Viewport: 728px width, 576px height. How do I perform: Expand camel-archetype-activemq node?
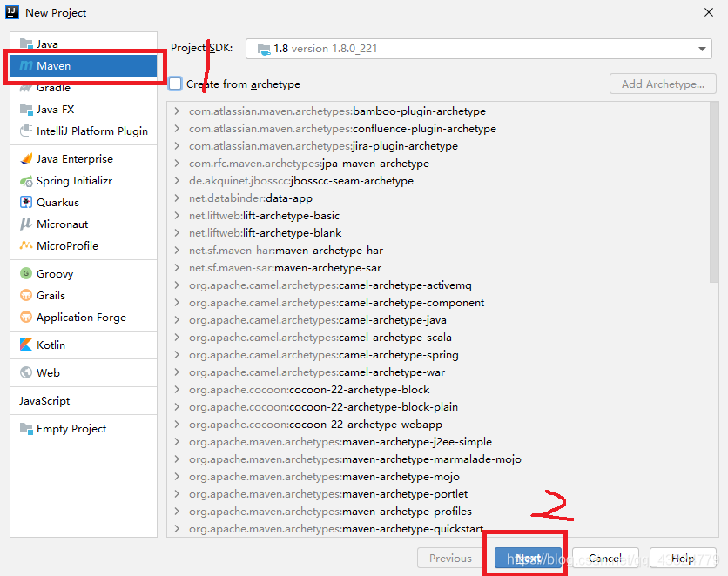(x=177, y=285)
